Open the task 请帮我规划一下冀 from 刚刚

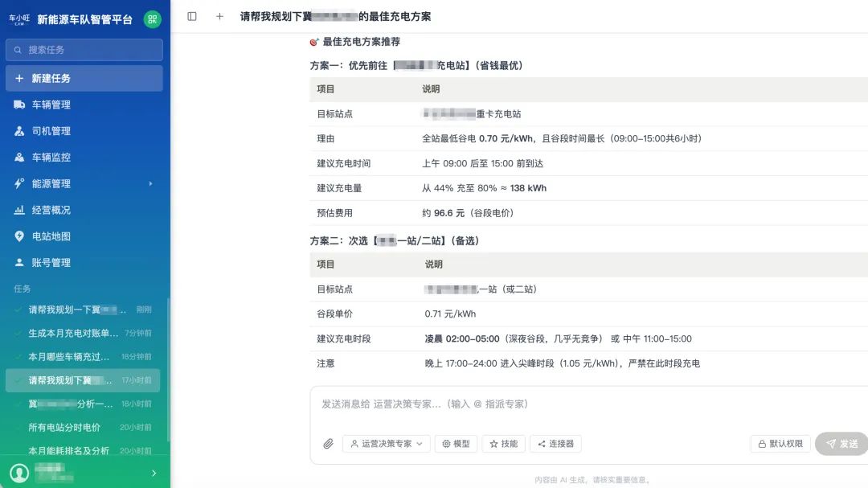point(84,310)
